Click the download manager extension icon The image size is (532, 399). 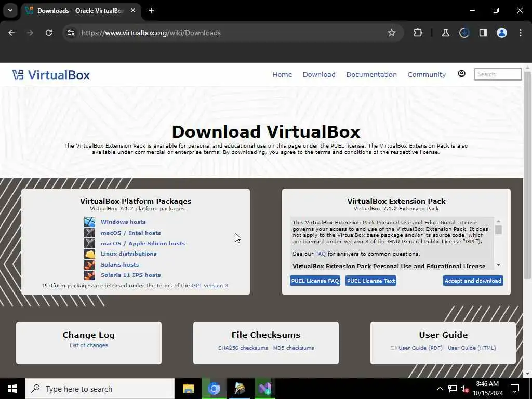(464, 33)
